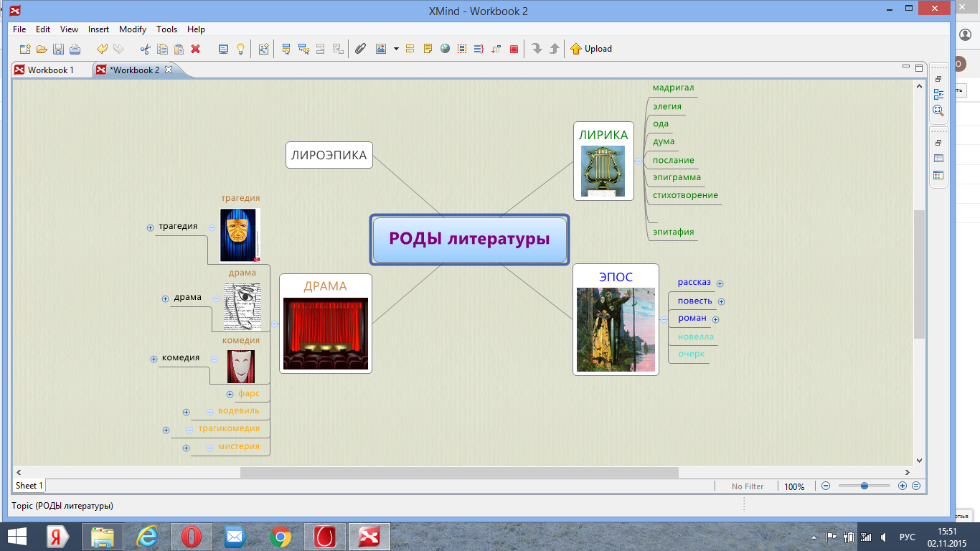The height and width of the screenshot is (551, 980).
Task: Collapse the ЛИРИКА branch
Action: point(639,161)
